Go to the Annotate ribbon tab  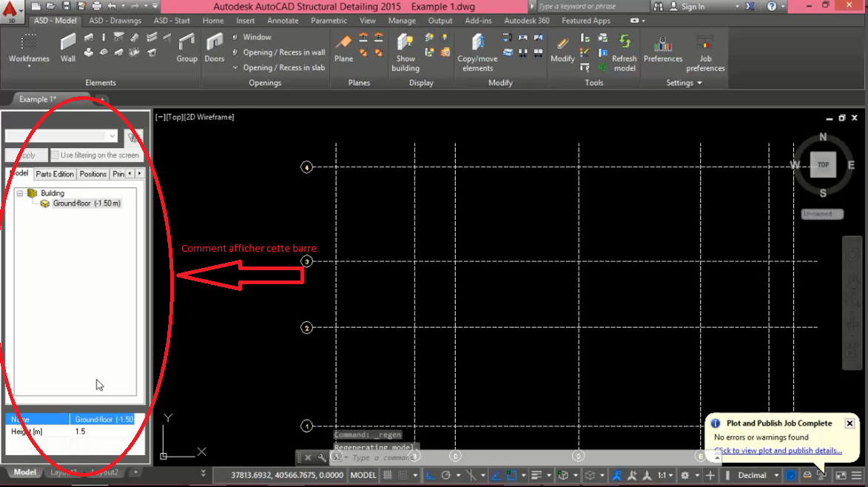pos(283,21)
